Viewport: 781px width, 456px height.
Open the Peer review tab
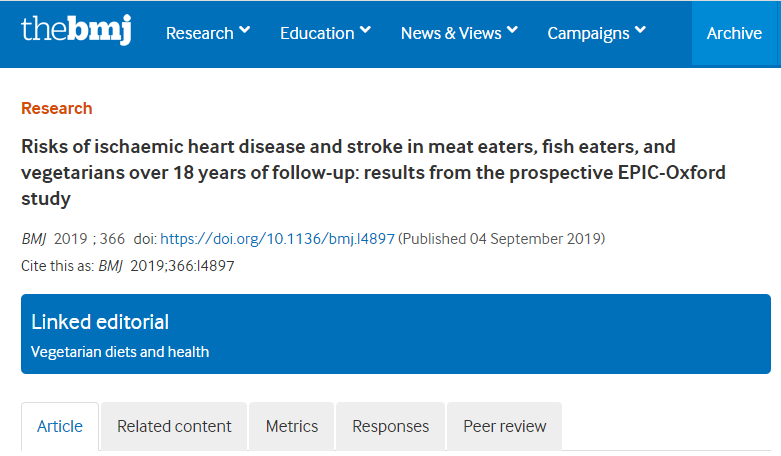point(505,427)
